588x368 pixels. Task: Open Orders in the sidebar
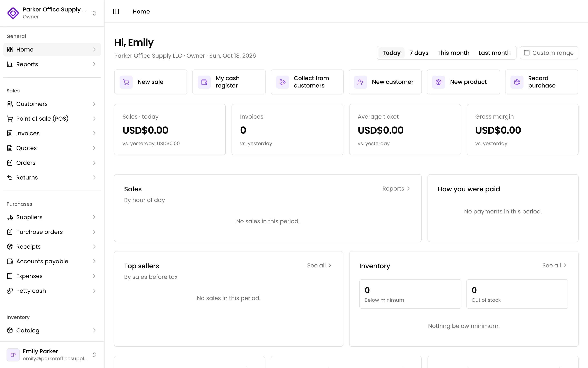pyautogui.click(x=52, y=163)
